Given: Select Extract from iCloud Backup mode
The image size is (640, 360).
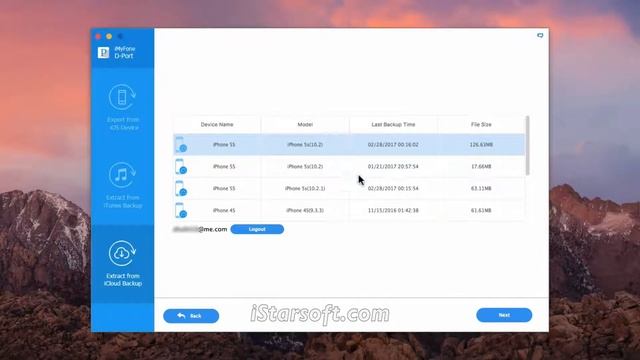Looking at the screenshot, I should [122, 264].
